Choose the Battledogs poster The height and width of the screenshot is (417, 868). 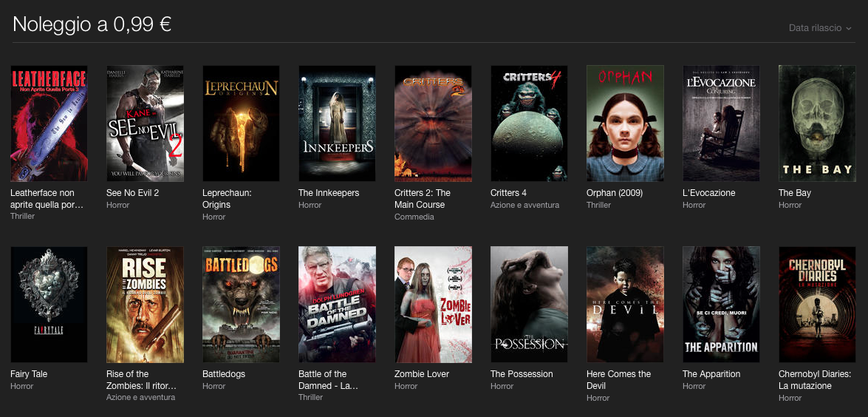click(x=241, y=305)
